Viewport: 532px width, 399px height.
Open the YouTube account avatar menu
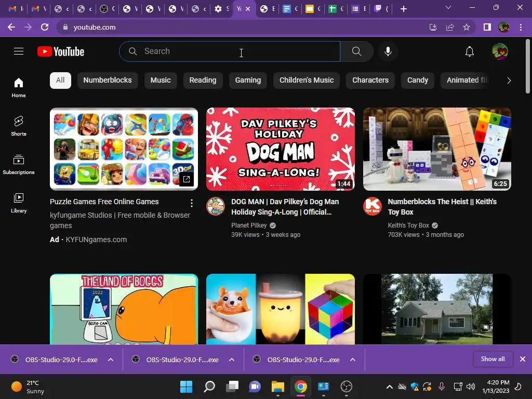500,51
